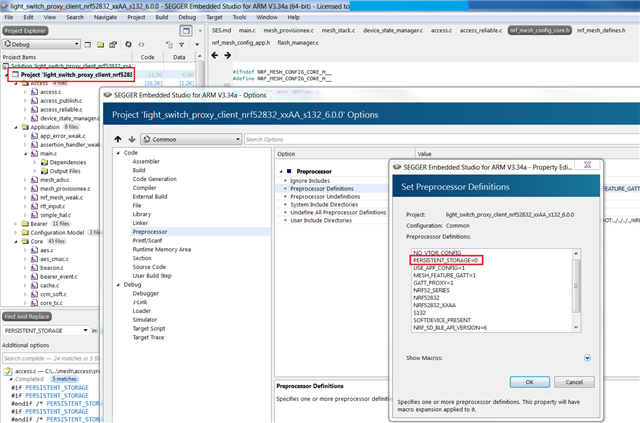This screenshot has width=640, height=423.
Task: Open the Target menu
Action: (x=214, y=17)
